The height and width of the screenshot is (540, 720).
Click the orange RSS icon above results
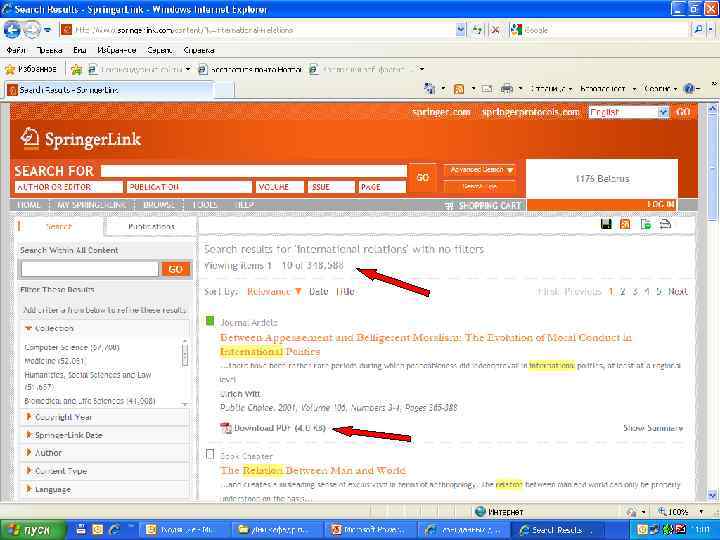pyautogui.click(x=625, y=224)
